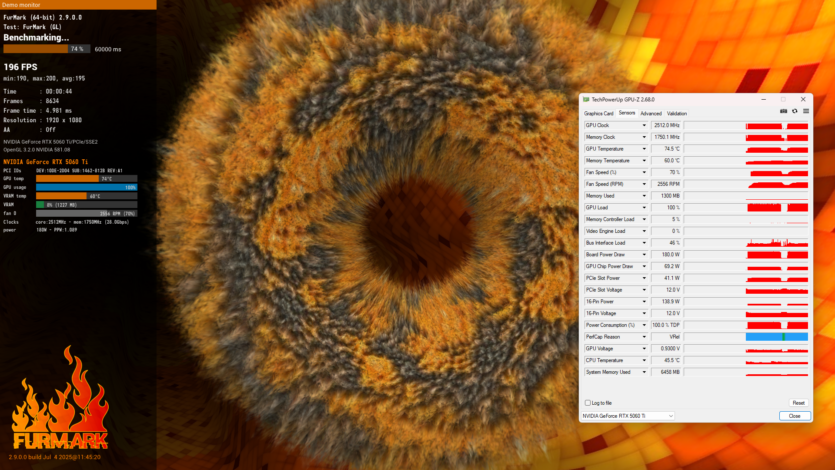The width and height of the screenshot is (835, 470).
Task: Click the GPU-Z app icon in title bar
Action: (x=586, y=100)
